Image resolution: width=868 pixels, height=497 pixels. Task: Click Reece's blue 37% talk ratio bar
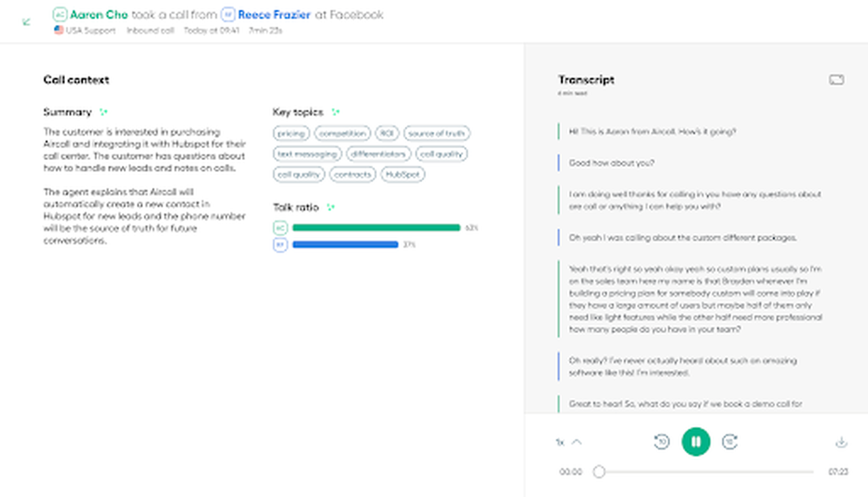coord(345,245)
